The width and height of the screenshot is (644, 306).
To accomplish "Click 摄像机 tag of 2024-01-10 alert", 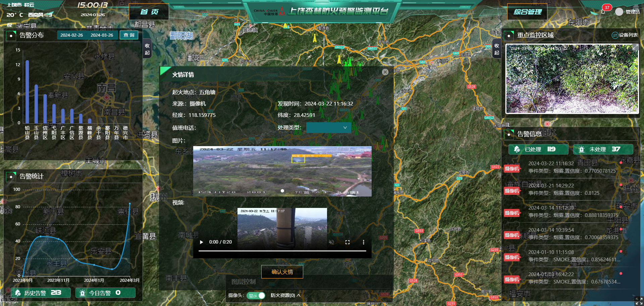I will coord(512,257).
